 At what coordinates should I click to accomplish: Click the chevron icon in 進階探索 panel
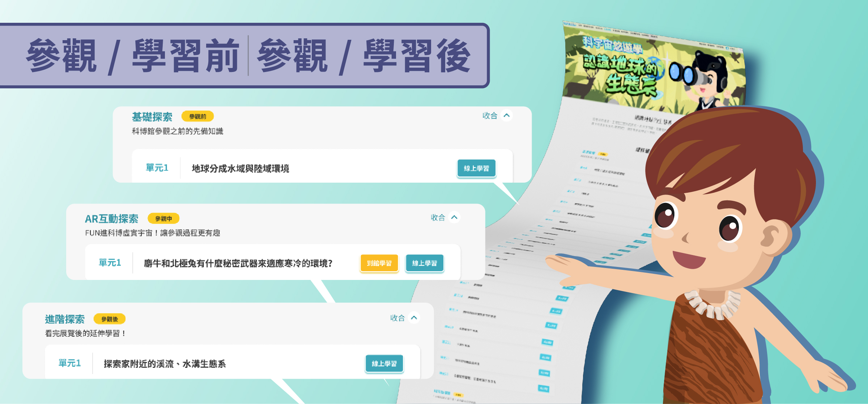point(414,318)
